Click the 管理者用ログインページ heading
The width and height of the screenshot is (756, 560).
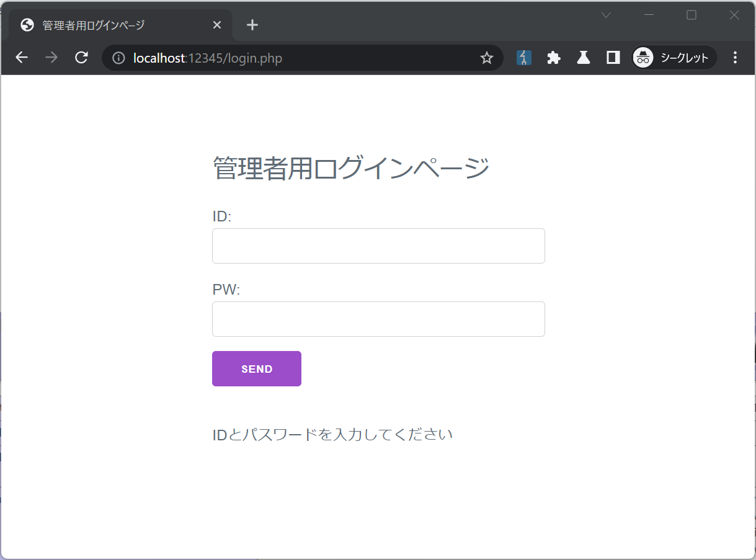(x=351, y=168)
